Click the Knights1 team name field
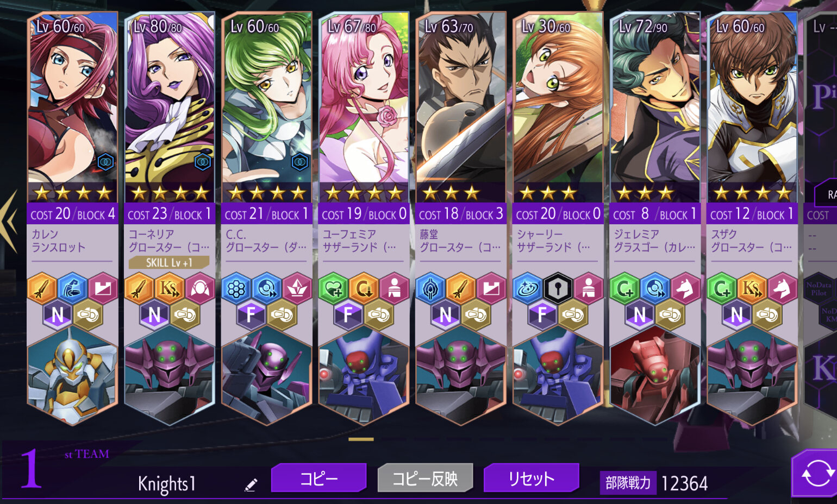This screenshot has height=504, width=837. coord(166,483)
